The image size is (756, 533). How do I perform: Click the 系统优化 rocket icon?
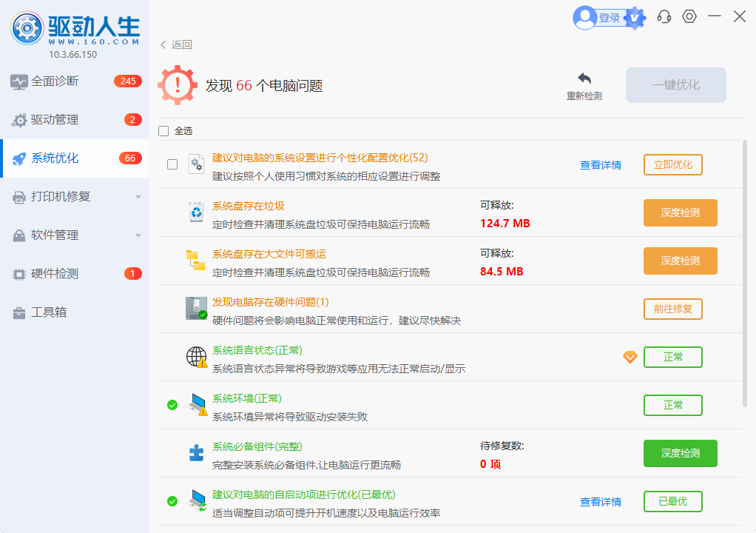tap(18, 158)
